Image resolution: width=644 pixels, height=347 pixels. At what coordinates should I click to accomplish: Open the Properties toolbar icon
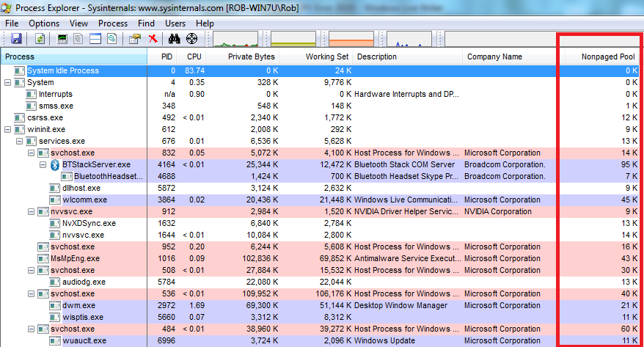click(x=134, y=38)
